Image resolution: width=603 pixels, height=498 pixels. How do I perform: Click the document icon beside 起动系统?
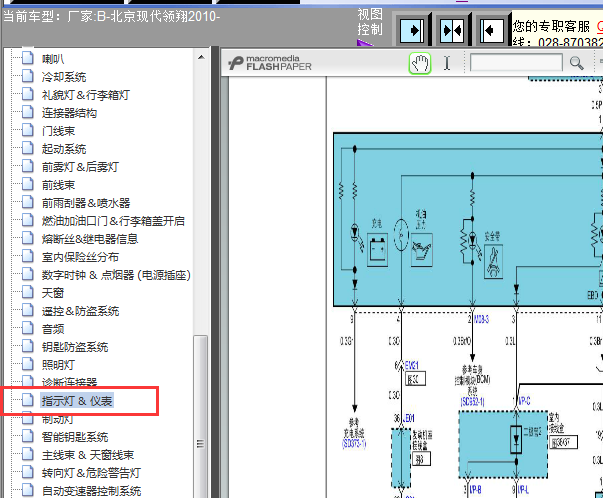click(28, 148)
